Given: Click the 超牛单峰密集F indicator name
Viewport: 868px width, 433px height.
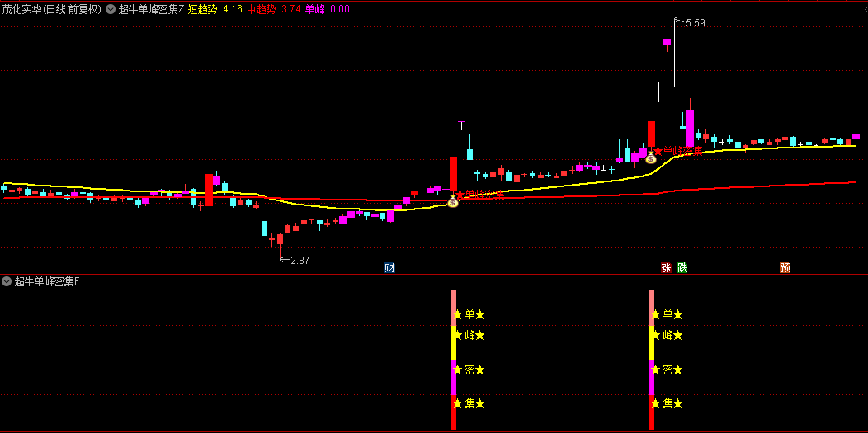Looking at the screenshot, I should [47, 281].
